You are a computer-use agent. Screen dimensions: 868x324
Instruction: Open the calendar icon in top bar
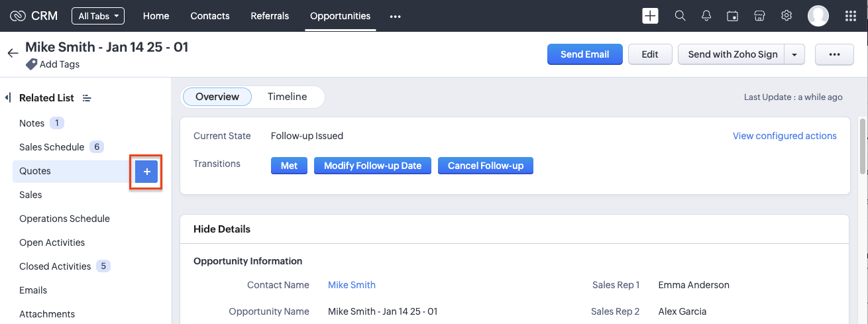(x=733, y=16)
